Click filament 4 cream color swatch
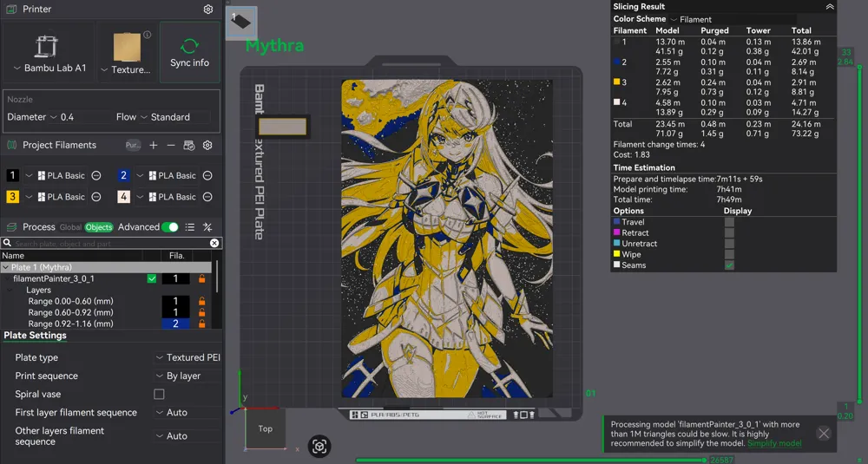The image size is (868, 464). (124, 197)
